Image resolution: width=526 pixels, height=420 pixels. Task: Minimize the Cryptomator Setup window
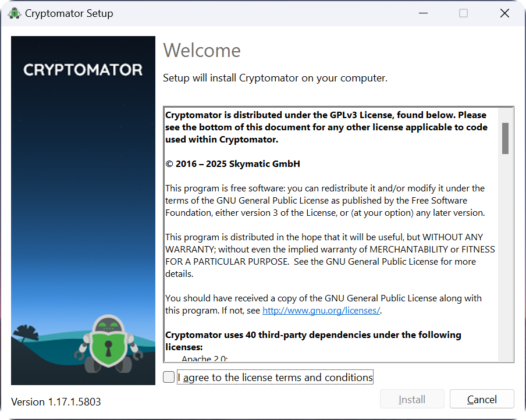click(x=423, y=13)
